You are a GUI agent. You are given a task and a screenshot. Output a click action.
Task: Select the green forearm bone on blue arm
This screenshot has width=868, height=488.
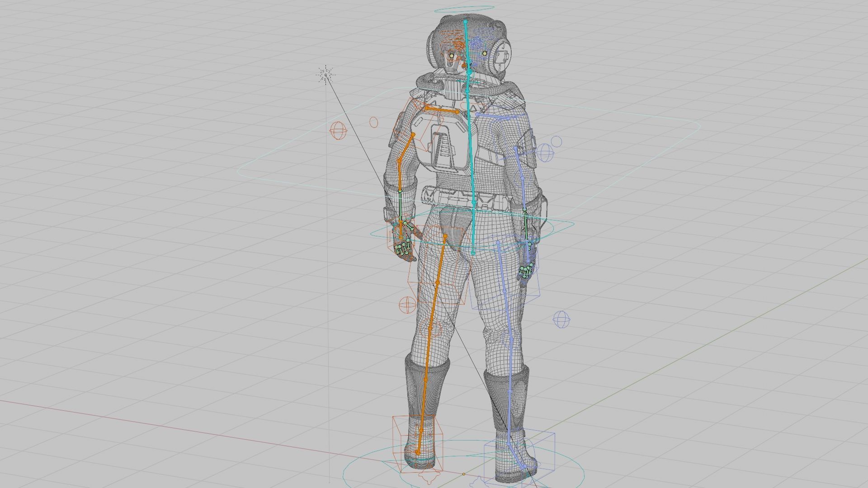pos(526,225)
